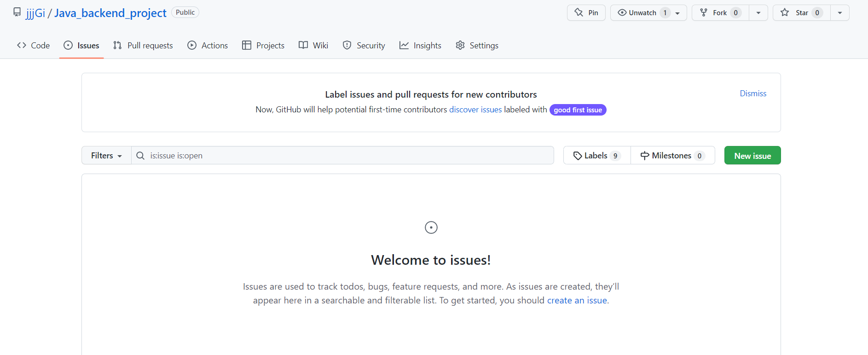Image resolution: width=868 pixels, height=355 pixels.
Task: Select the Issues tab
Action: click(x=81, y=45)
